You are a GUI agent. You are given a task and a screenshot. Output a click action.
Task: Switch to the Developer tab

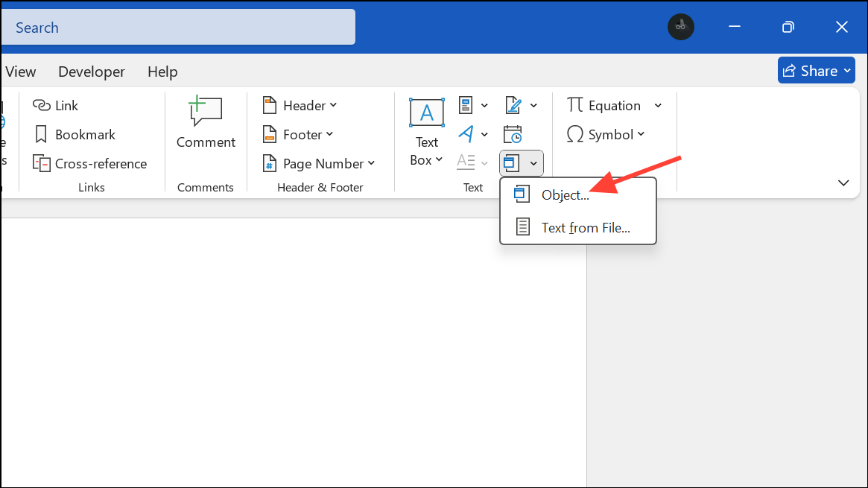(92, 72)
